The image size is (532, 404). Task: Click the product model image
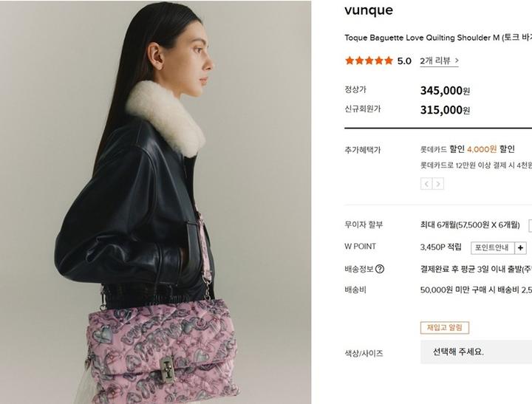pos(155,202)
